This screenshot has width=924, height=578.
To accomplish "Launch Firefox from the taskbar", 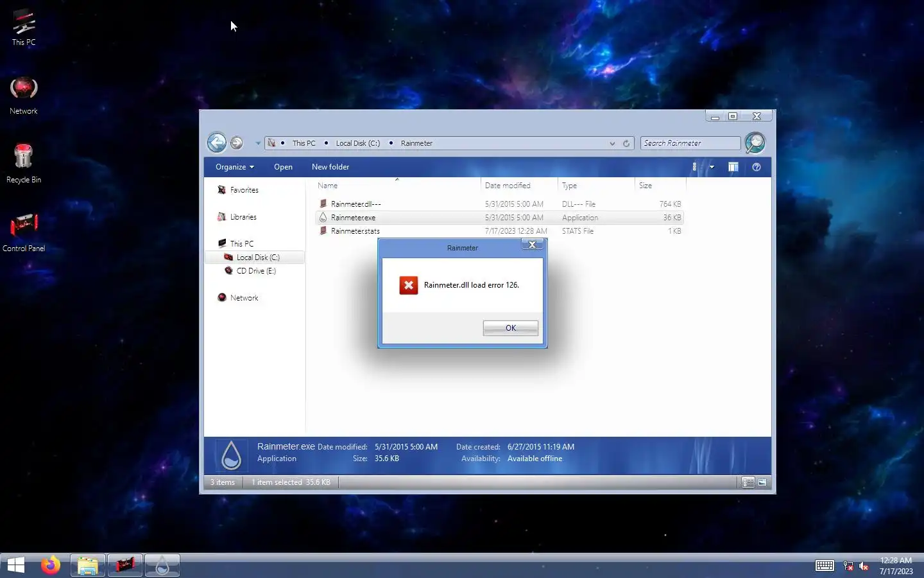I will [x=51, y=565].
